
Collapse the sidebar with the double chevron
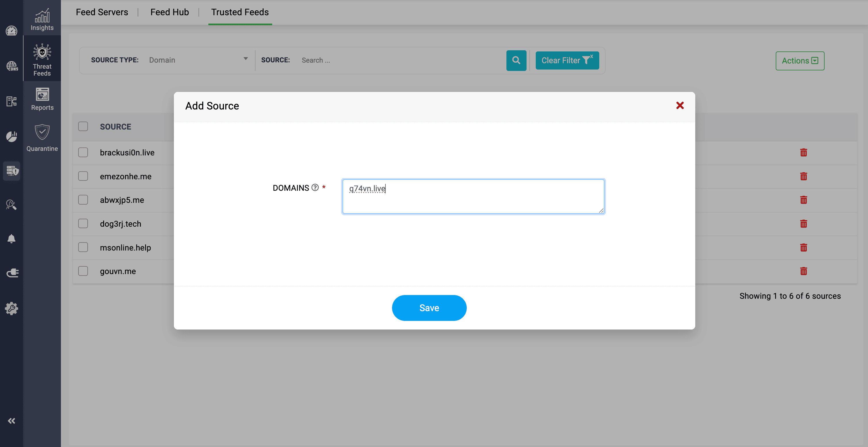point(11,421)
